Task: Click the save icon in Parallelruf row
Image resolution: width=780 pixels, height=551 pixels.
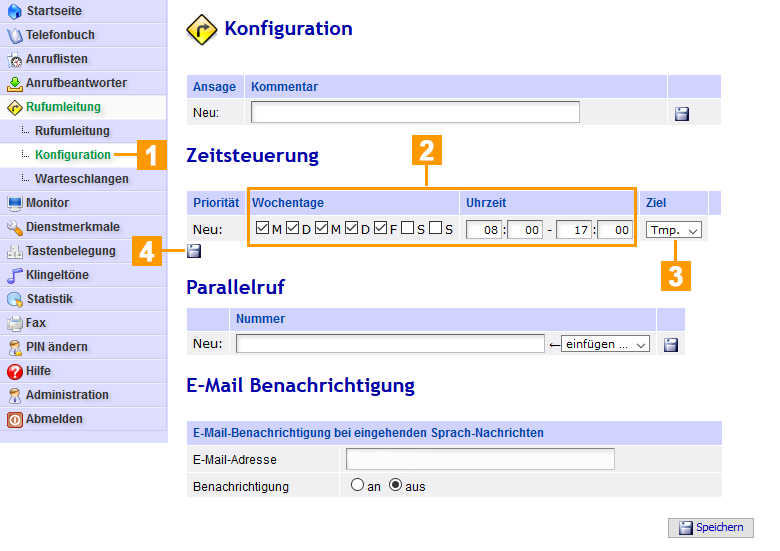Action: click(x=671, y=344)
